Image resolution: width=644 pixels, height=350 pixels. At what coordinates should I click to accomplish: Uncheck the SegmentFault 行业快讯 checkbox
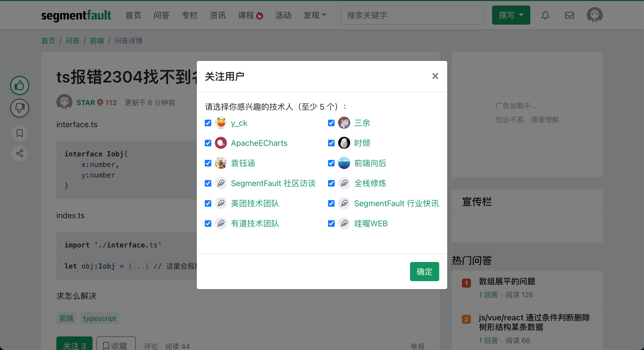pyautogui.click(x=331, y=203)
